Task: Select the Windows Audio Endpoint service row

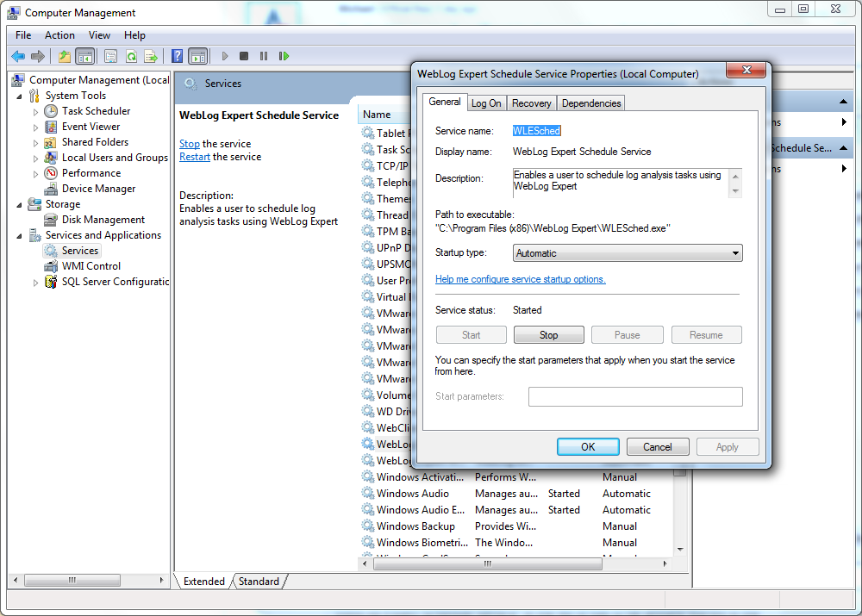Action: pos(516,510)
